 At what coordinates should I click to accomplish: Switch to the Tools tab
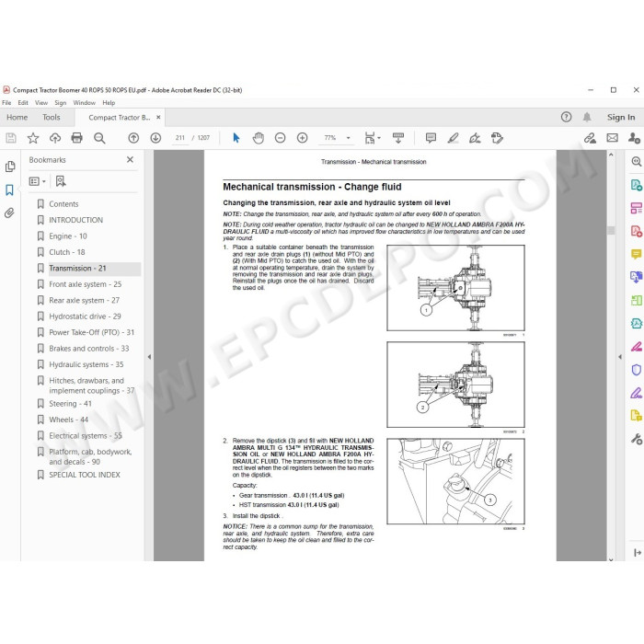[x=52, y=117]
